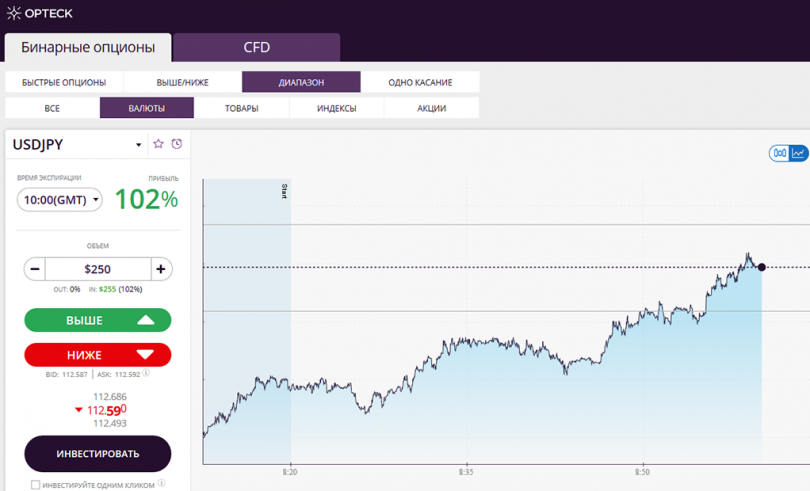Expand the USDJPY asset dropdown
The width and height of the screenshot is (810, 491).
[138, 145]
